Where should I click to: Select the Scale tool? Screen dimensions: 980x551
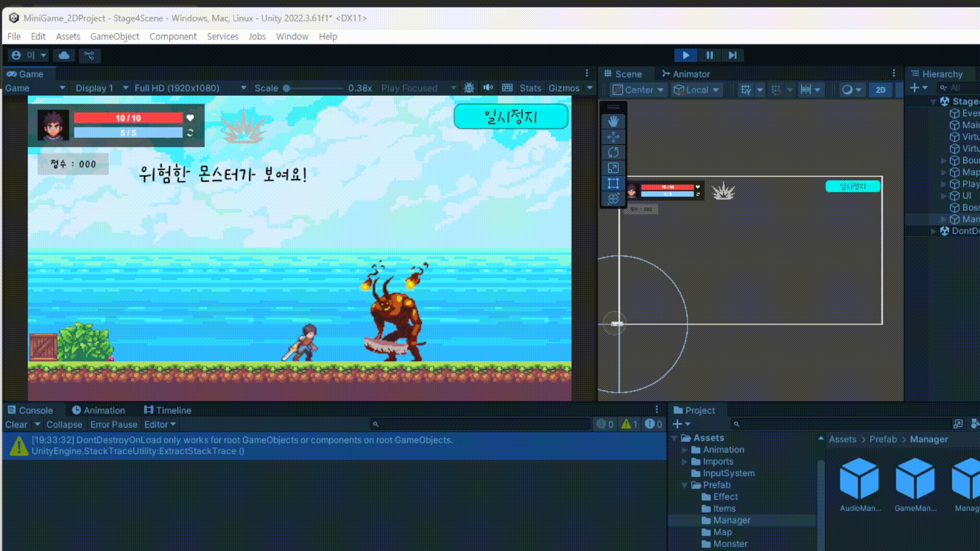click(x=613, y=168)
